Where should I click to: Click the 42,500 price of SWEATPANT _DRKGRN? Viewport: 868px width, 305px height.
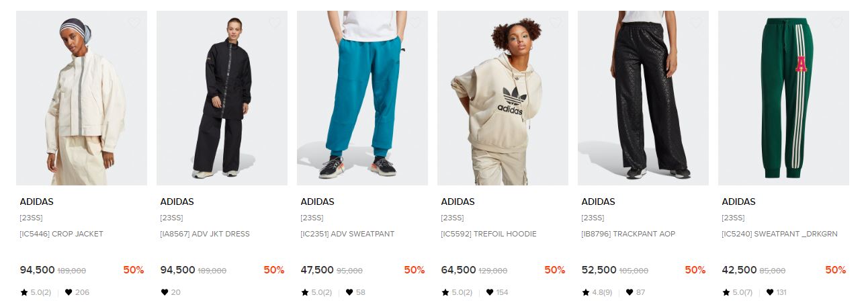(x=739, y=270)
